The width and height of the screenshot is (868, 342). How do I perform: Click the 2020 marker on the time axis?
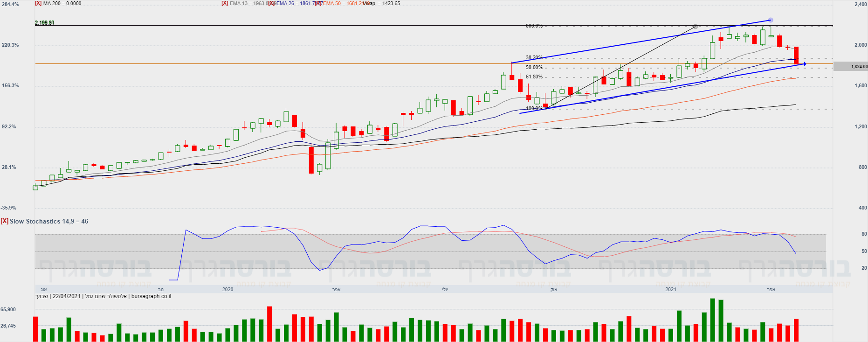[x=227, y=289]
